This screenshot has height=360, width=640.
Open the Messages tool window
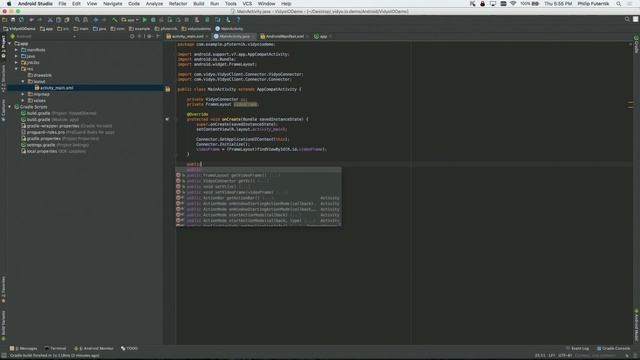tap(24, 349)
